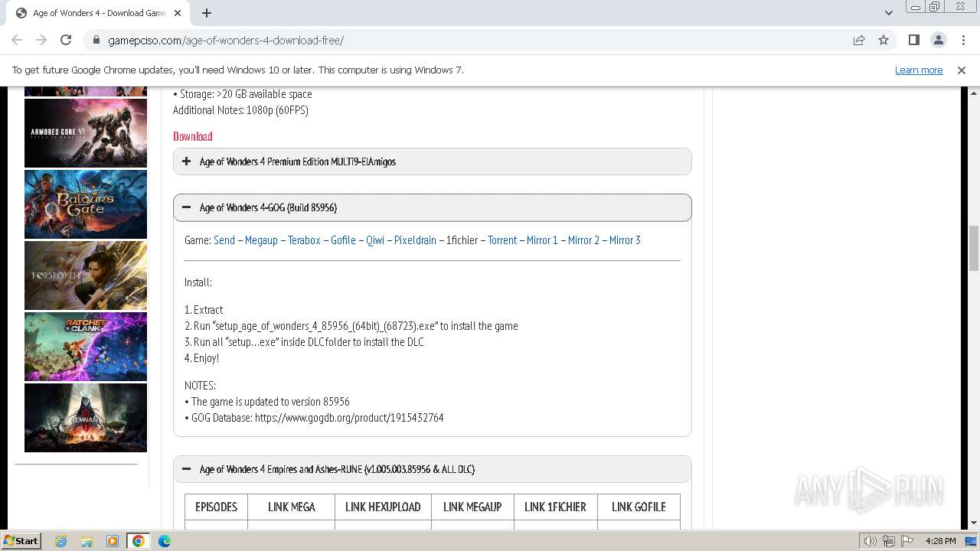Open the volume control tray icon
This screenshot has height=551, width=980.
(870, 541)
